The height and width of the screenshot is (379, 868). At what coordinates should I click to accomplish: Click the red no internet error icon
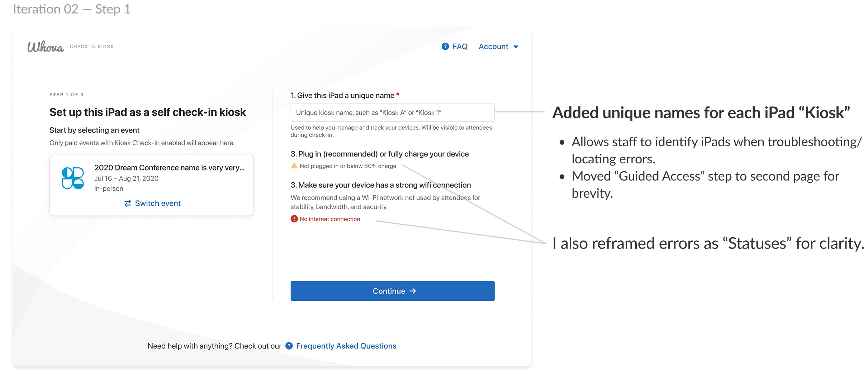pyautogui.click(x=294, y=219)
